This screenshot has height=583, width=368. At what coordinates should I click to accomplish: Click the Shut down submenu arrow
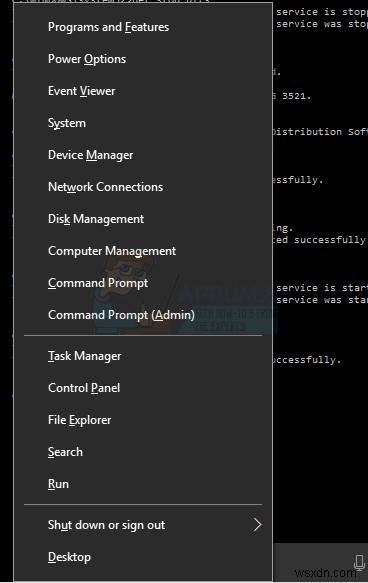tap(258, 525)
